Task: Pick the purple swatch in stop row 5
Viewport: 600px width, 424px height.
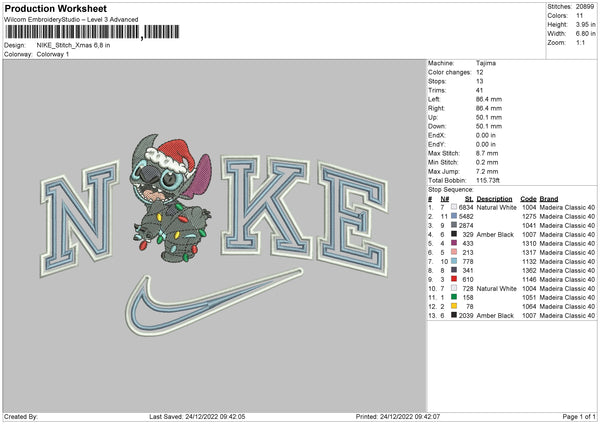Action: 454,243
